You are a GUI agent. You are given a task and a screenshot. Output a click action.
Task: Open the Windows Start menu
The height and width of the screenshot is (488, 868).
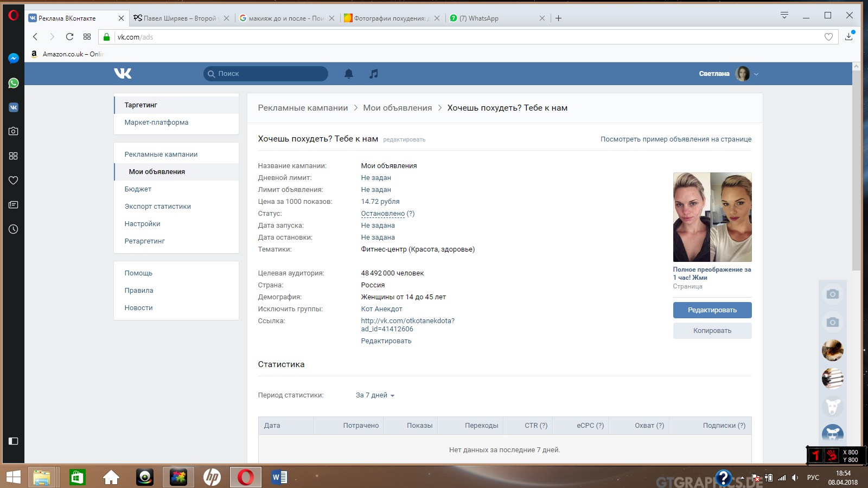point(13,477)
